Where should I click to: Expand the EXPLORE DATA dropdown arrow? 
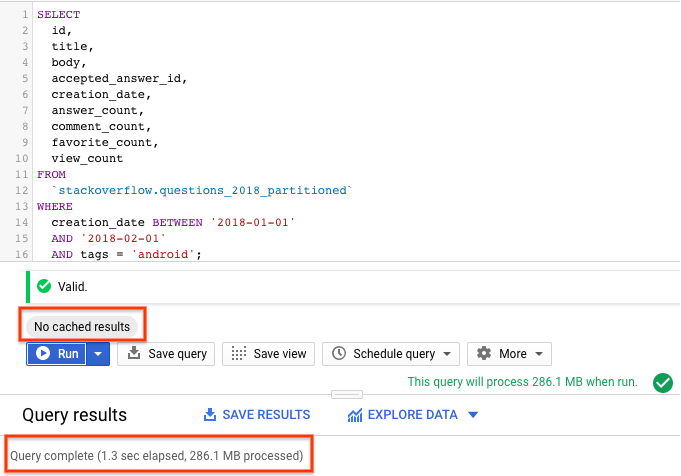473,415
